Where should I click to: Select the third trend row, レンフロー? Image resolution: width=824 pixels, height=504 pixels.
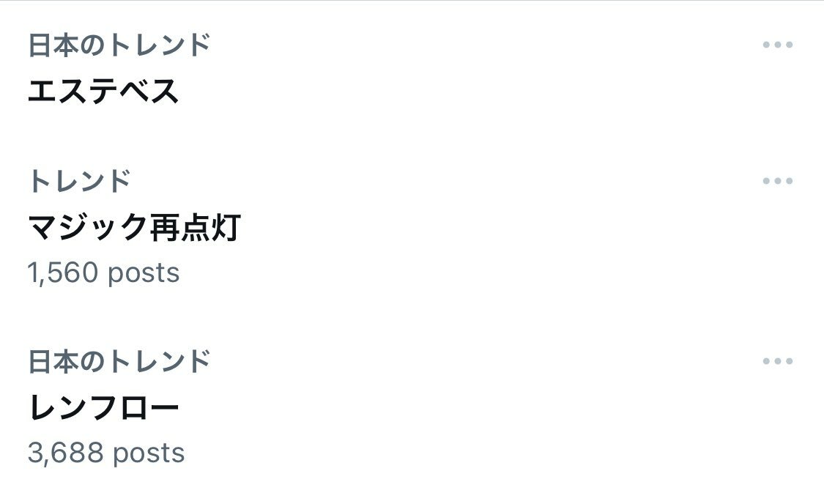[x=366, y=407]
